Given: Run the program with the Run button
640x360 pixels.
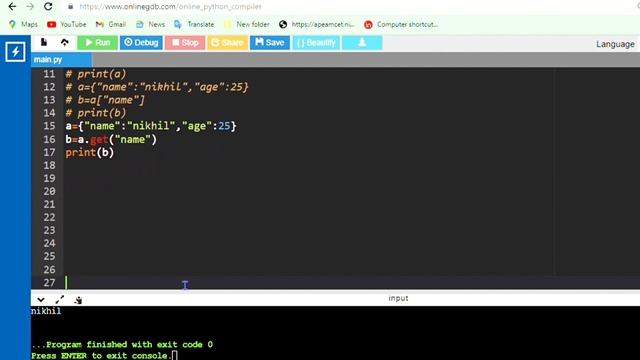Looking at the screenshot, I should (97, 42).
